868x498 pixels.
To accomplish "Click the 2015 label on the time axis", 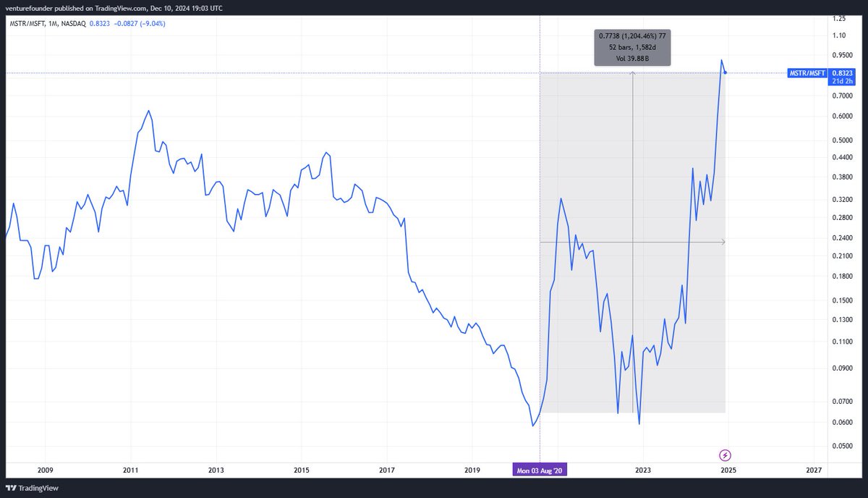I will click(301, 470).
